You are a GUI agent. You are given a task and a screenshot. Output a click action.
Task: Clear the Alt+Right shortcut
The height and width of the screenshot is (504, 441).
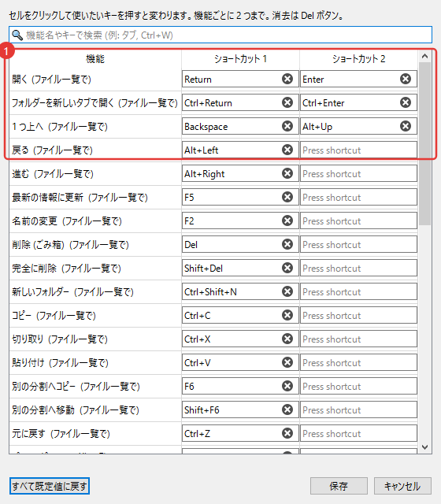287,173
